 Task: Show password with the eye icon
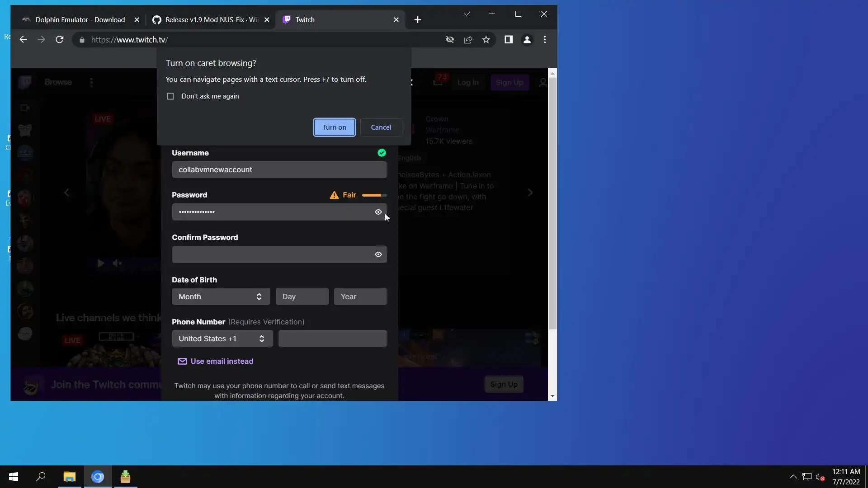pos(378,212)
